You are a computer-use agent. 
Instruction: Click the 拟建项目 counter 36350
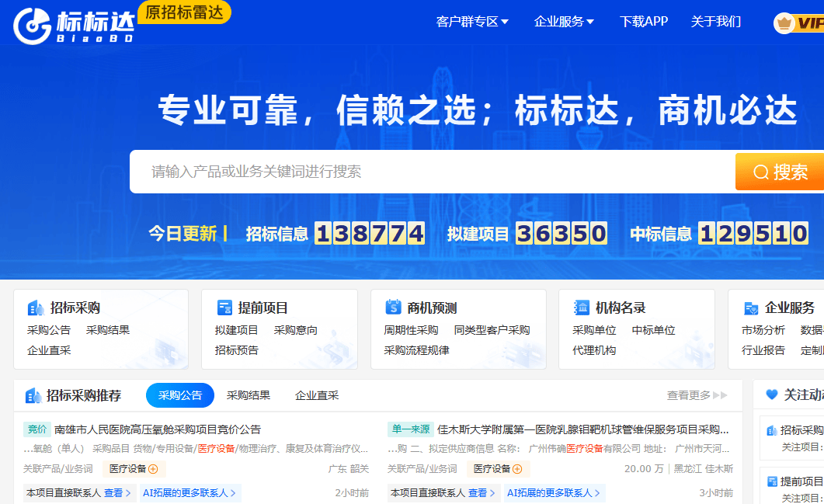562,233
